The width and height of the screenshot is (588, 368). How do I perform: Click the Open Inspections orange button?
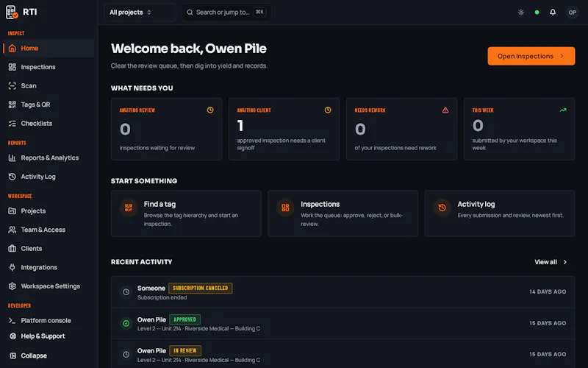[x=531, y=56]
